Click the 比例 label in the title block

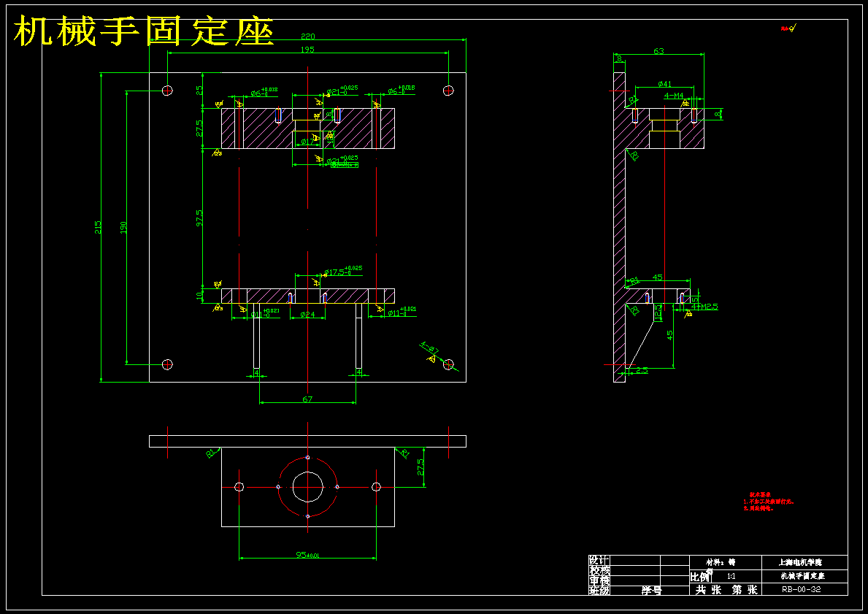700,577
